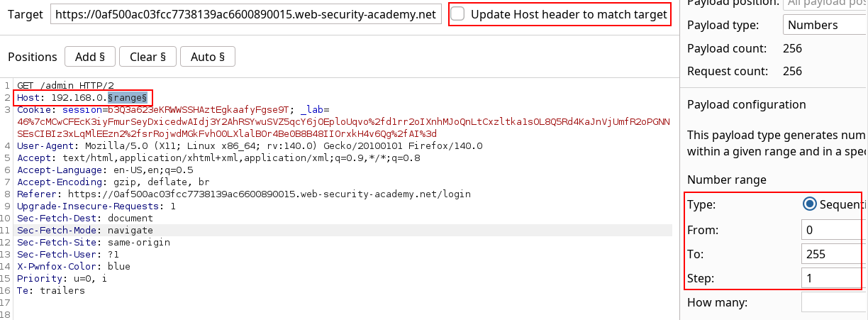Viewport: 868px width, 320px height.
Task: Click the Auto § button
Action: [x=207, y=57]
